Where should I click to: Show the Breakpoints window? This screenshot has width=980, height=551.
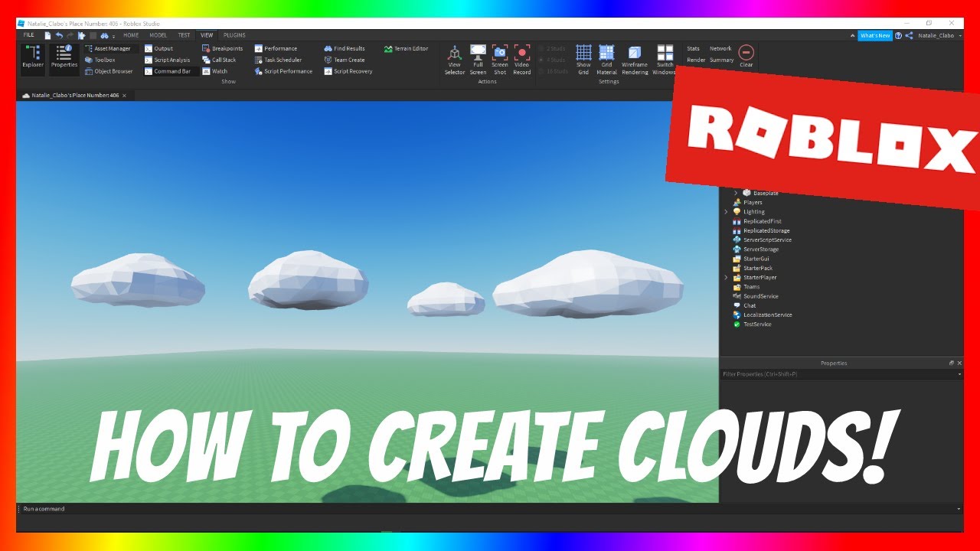pos(223,48)
